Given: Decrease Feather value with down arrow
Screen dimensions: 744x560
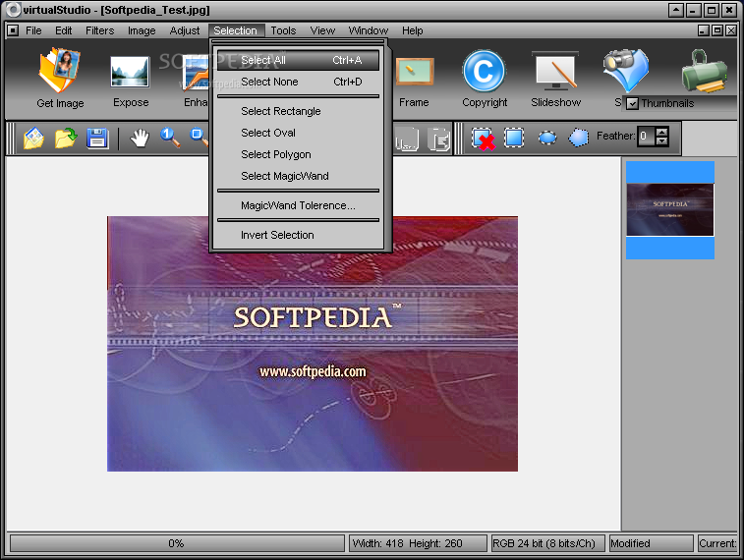Looking at the screenshot, I should tap(661, 141).
